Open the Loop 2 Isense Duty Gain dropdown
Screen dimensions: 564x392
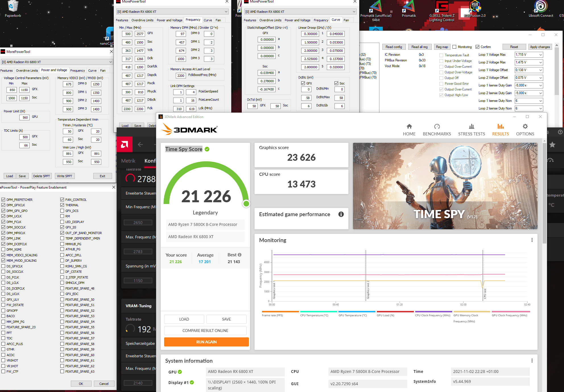540,93
